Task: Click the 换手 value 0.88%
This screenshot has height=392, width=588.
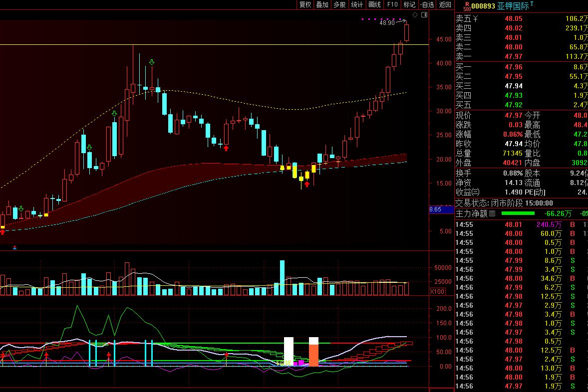Action: click(x=513, y=174)
